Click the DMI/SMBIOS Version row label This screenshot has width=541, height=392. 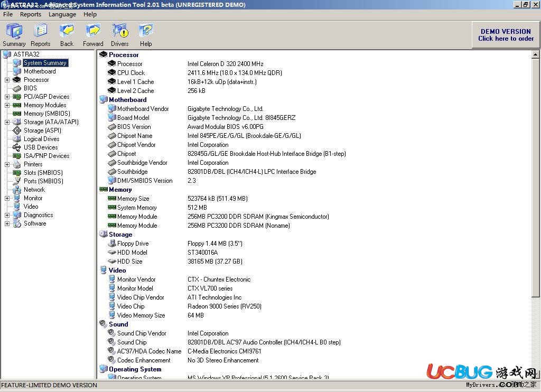click(145, 181)
